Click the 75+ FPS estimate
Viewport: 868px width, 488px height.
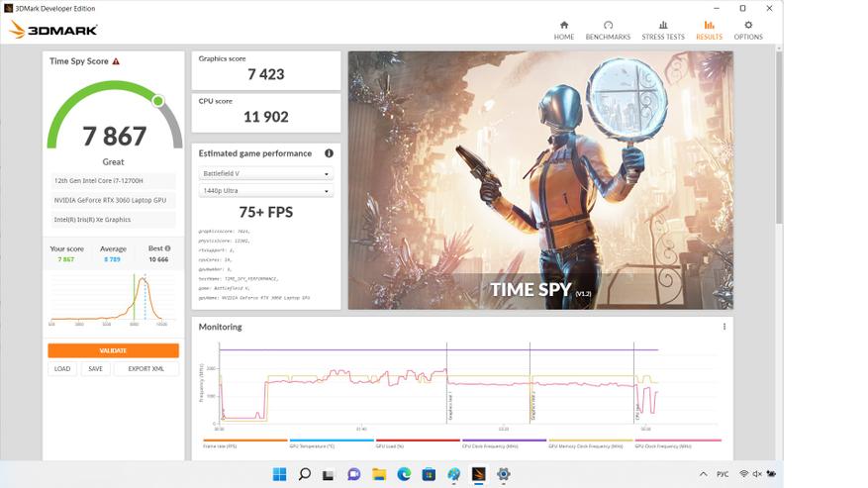(265, 212)
